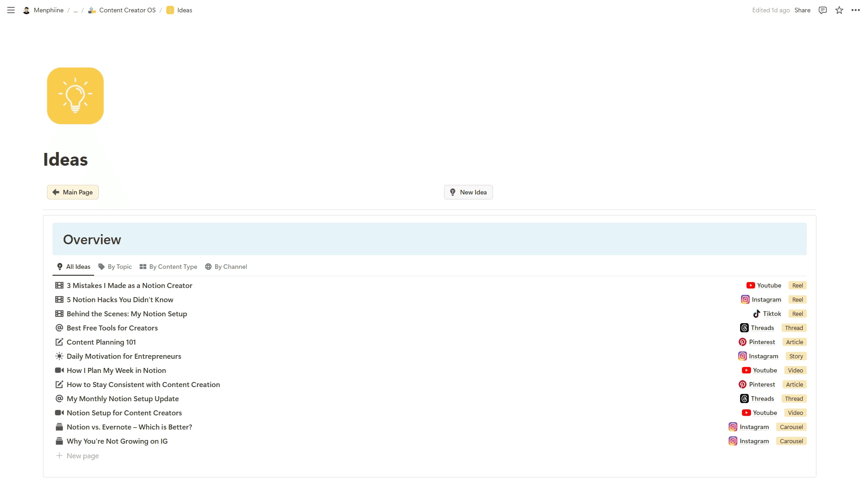Click Reel tag in Behind the Scenes row
Screen dimensions: 868x503
[798, 314]
